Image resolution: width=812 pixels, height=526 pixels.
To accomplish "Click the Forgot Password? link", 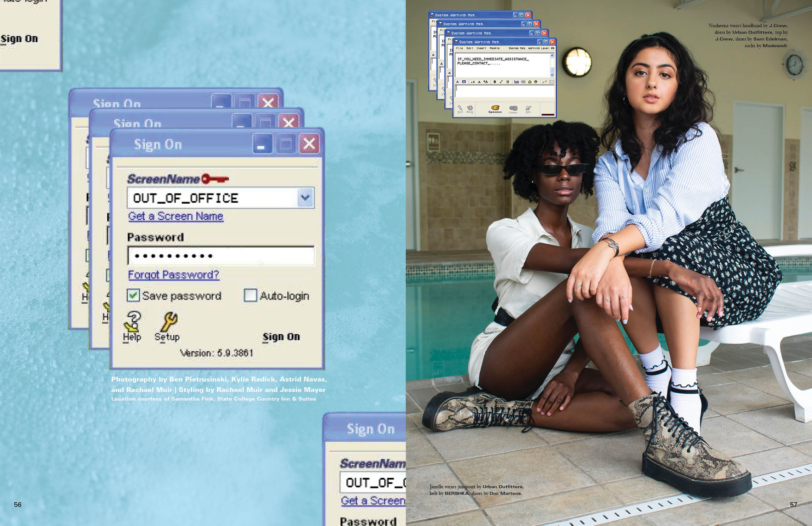I will (174, 275).
